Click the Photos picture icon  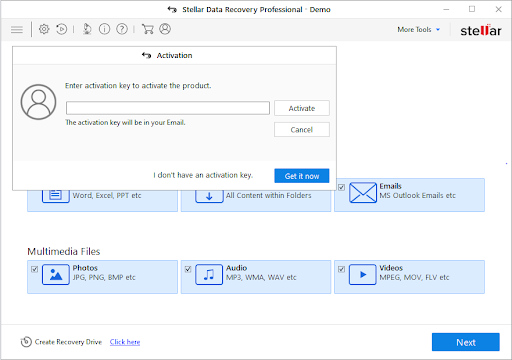[56, 275]
